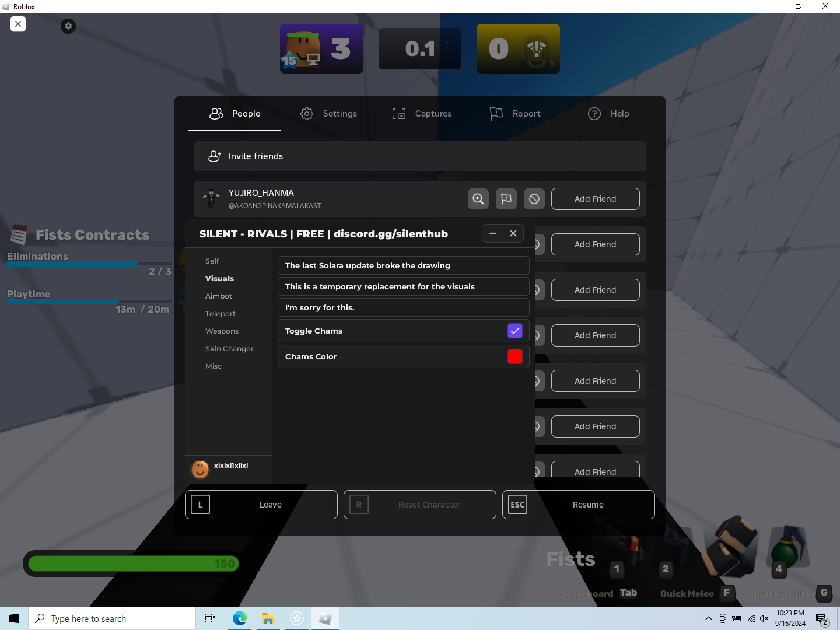This screenshot has height=630, width=840.
Task: Click the "The last Solara update broke the drawing" row
Action: coord(404,265)
